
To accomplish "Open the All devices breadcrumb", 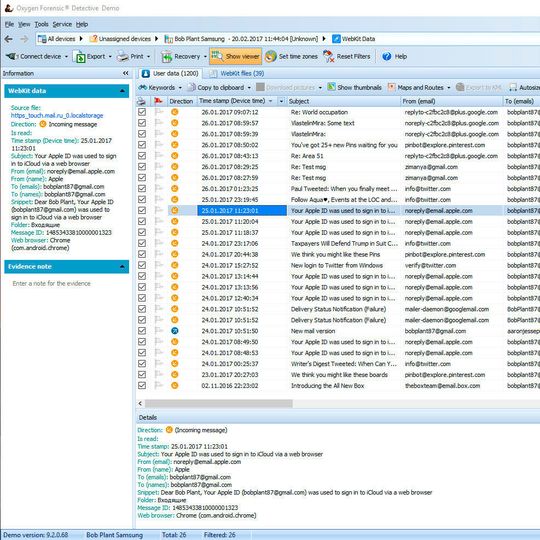I will (x=57, y=39).
